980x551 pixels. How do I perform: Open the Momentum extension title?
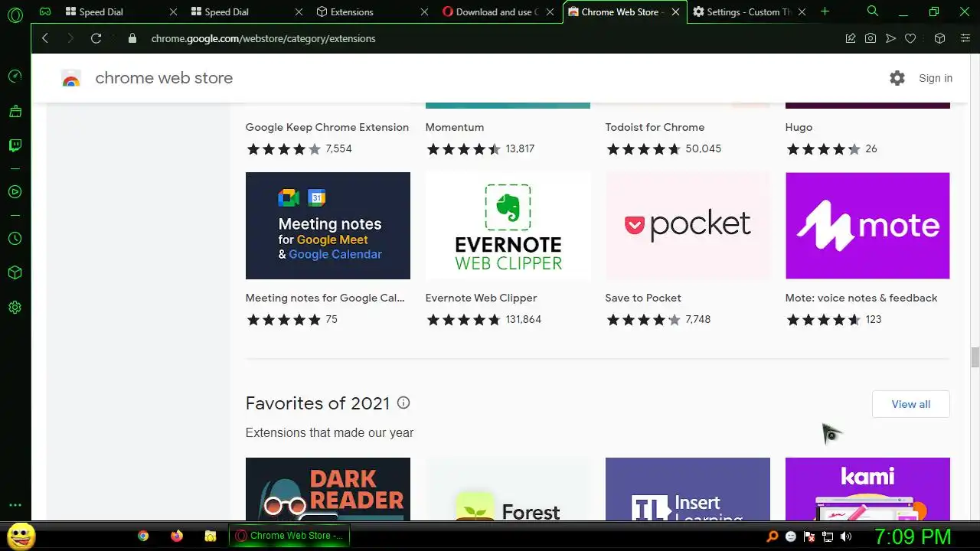(455, 127)
